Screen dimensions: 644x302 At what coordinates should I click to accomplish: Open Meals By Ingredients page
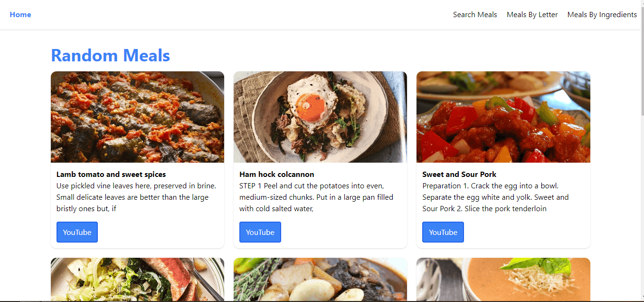[x=602, y=15]
